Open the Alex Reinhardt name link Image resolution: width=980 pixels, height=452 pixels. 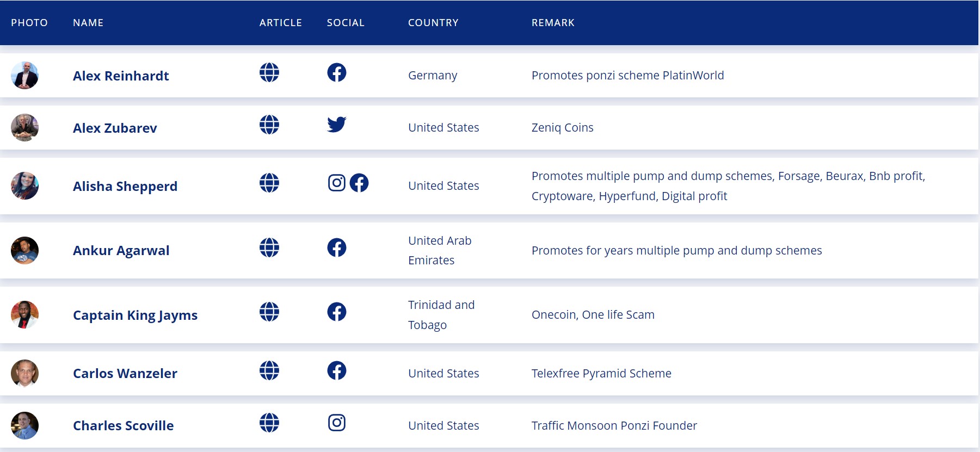121,76
